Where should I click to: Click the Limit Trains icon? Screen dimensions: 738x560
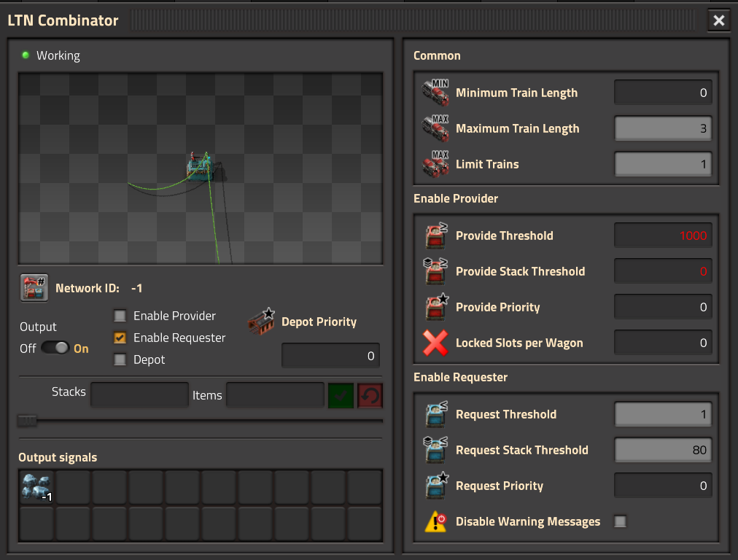(435, 164)
